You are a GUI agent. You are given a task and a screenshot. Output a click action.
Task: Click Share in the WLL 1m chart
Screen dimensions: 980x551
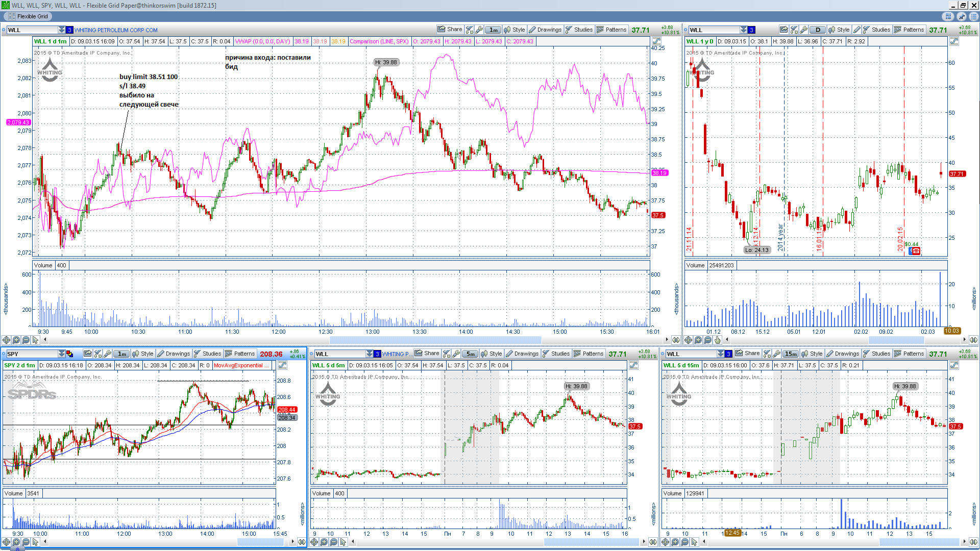pos(450,30)
